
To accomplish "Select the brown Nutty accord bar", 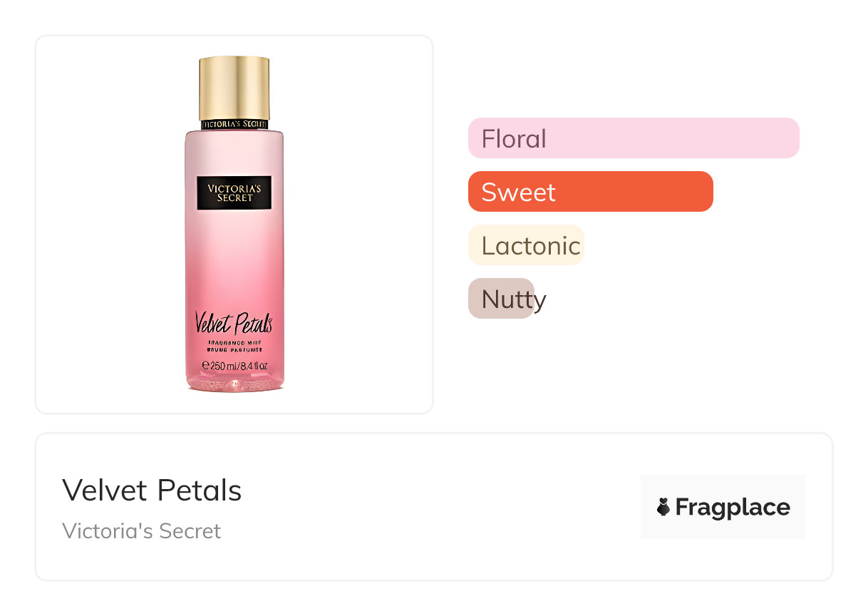I will pyautogui.click(x=501, y=299).
